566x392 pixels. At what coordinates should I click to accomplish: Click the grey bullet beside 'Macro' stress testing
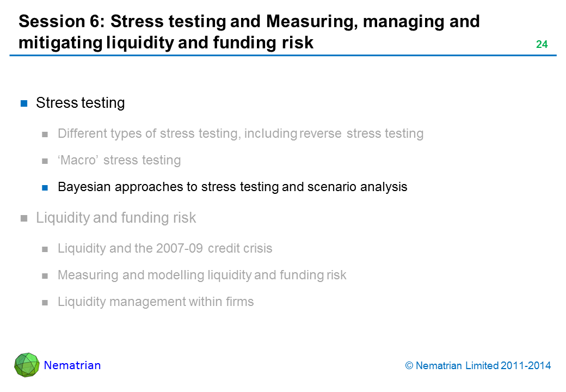pos(46,161)
